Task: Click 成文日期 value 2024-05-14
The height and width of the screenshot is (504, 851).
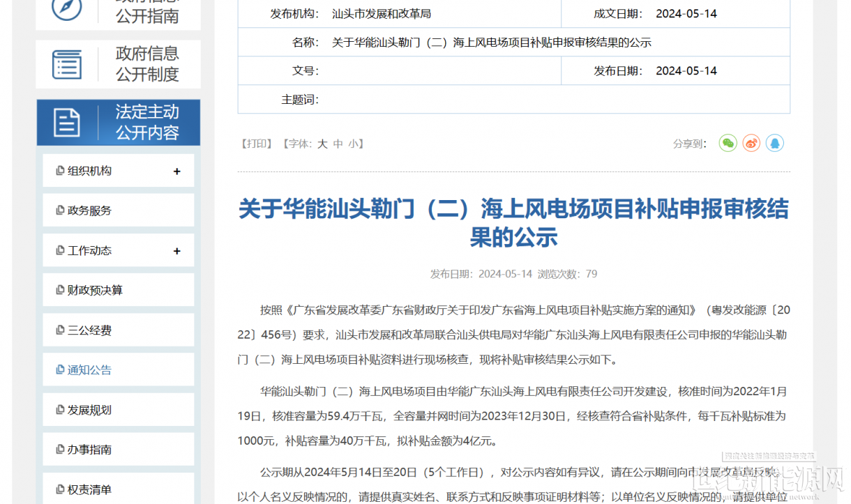Action: point(686,14)
